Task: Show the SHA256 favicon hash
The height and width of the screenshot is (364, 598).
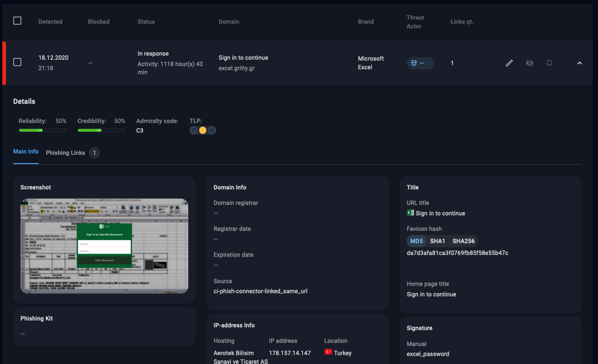Action: coord(463,241)
